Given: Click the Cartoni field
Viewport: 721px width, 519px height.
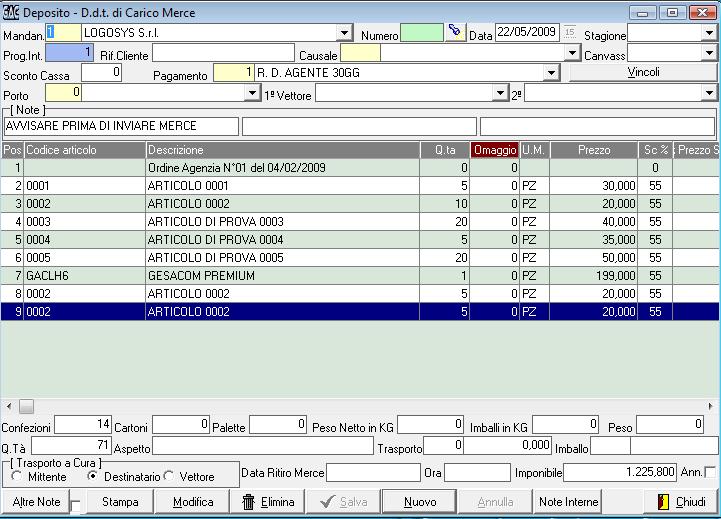Looking at the screenshot, I should [181, 425].
